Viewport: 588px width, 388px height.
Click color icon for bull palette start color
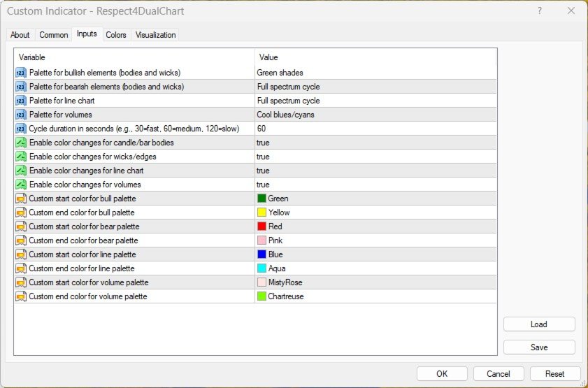pos(21,199)
